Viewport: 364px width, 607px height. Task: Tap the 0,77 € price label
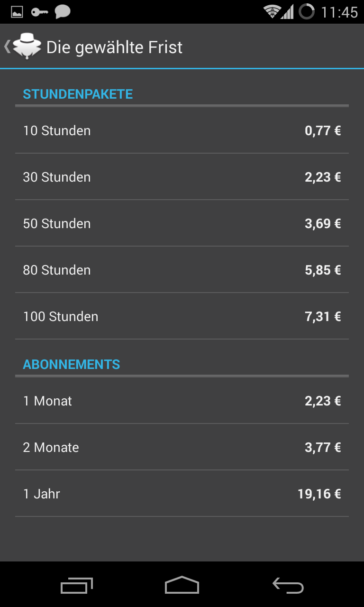tap(323, 130)
